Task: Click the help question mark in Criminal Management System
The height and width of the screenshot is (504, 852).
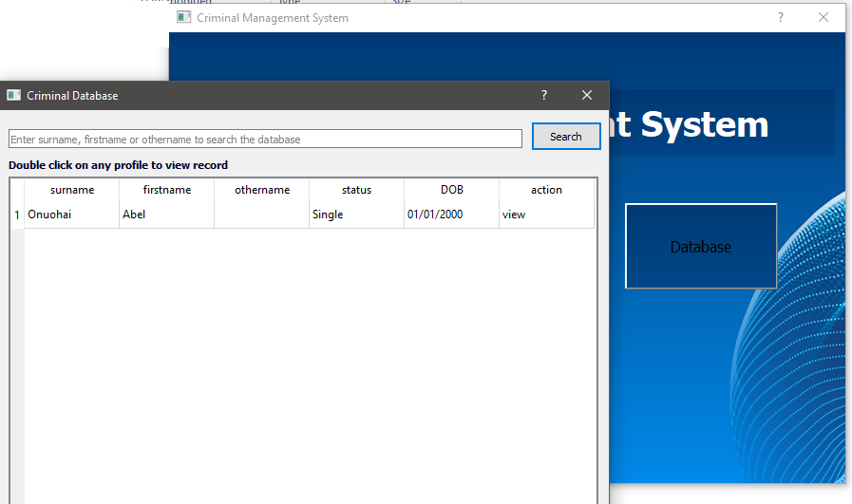Action: coord(780,17)
